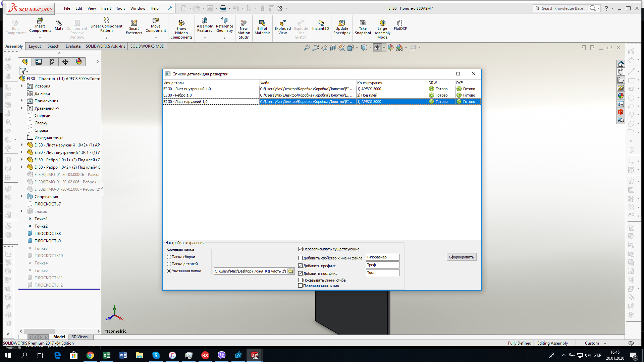The height and width of the screenshot is (362, 644).
Task: Click folder browse button beside path
Action: pyautogui.click(x=290, y=271)
